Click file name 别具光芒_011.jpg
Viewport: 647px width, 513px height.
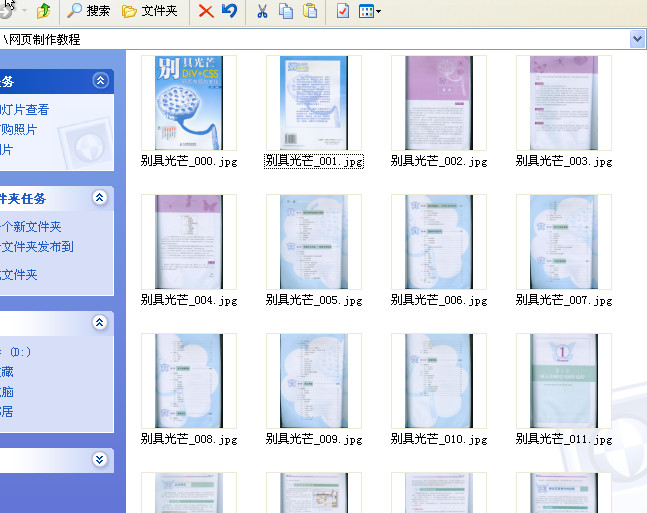(564, 439)
